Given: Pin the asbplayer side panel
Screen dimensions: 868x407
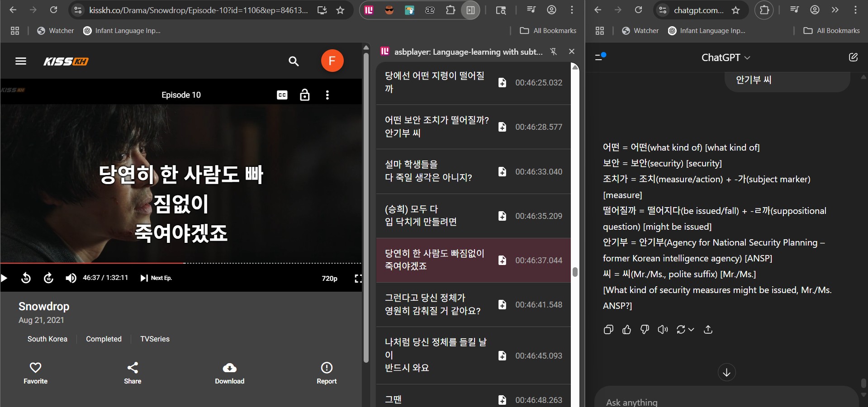Looking at the screenshot, I should (x=553, y=52).
